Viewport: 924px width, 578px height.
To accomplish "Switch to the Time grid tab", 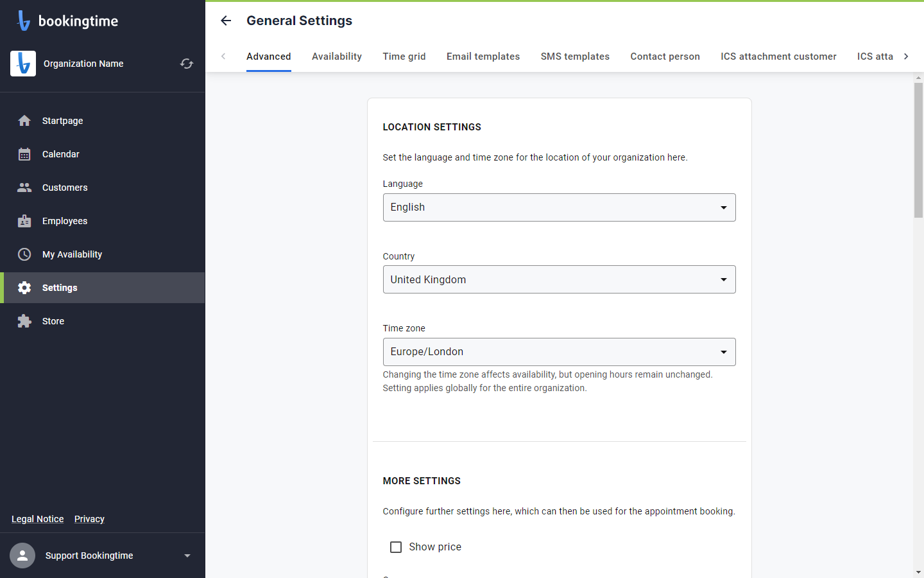I will pyautogui.click(x=404, y=57).
